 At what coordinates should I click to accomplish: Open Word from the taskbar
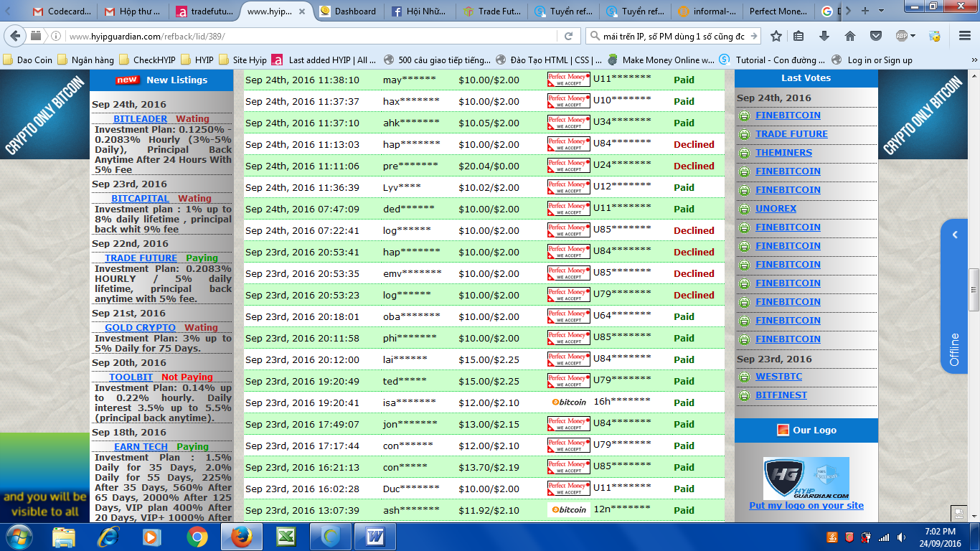pos(375,537)
